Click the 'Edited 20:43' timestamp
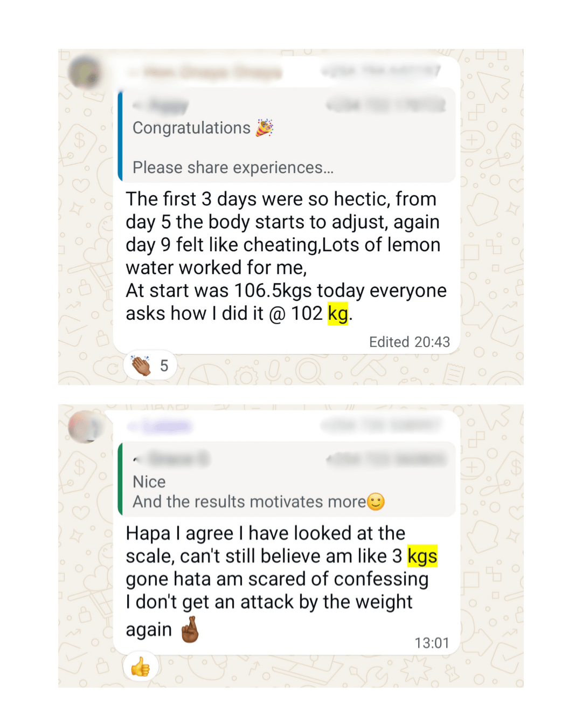Viewport: 582px width, 728px height. [x=409, y=342]
